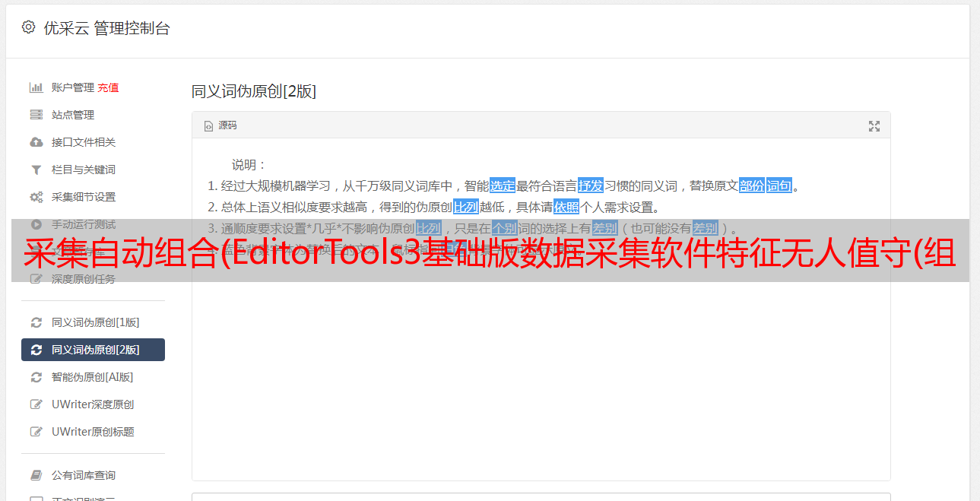Select the active 同义词伪原创[2版] sidebar item
This screenshot has height=501, width=980.
(x=93, y=350)
